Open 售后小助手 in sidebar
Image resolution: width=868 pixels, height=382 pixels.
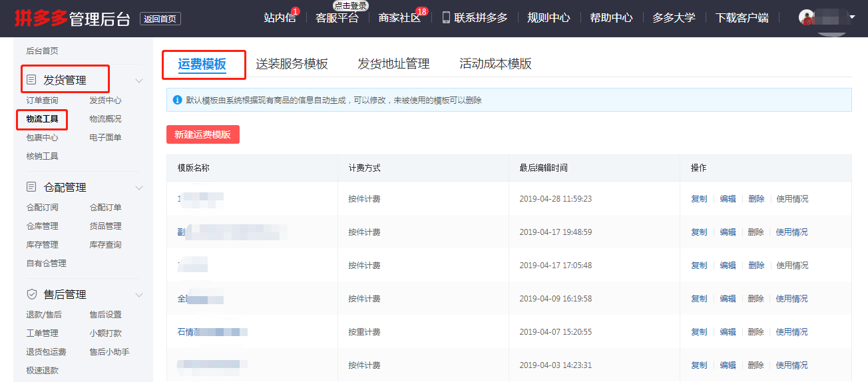click(109, 352)
